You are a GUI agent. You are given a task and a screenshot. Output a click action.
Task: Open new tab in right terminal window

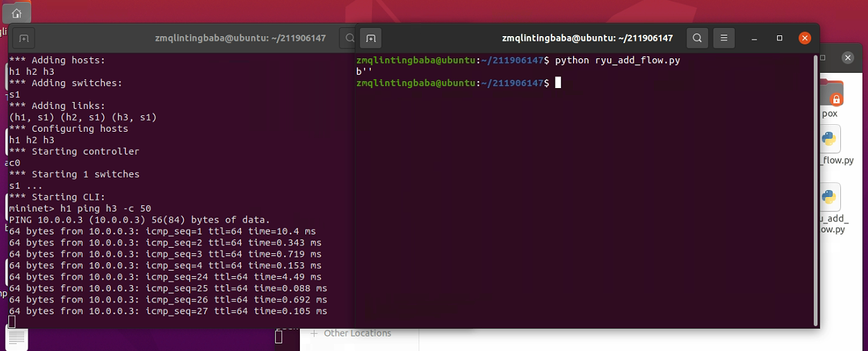coord(371,38)
